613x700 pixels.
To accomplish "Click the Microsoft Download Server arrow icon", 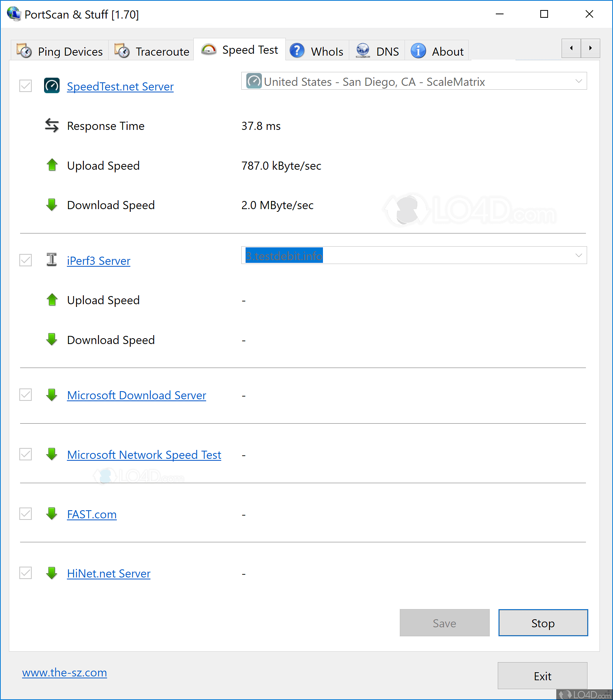I will (52, 395).
